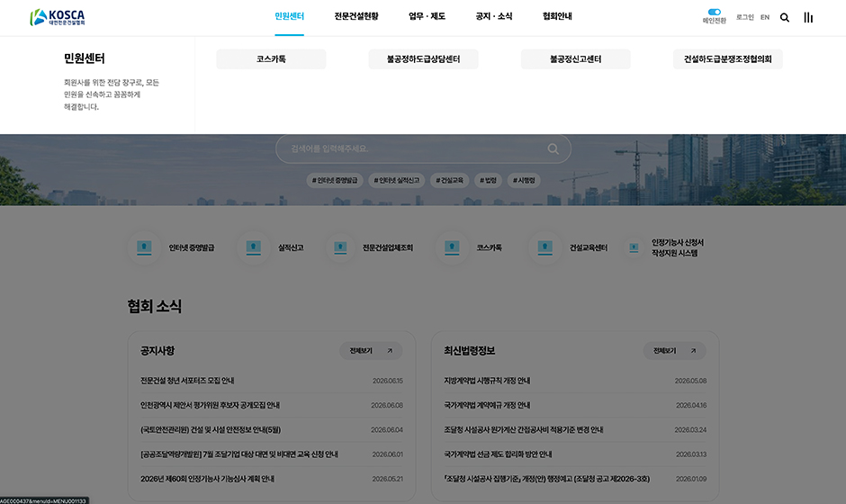The width and height of the screenshot is (846, 504).
Task: Click the 인터넷 증명발급 shortcut icon
Action: point(144,247)
